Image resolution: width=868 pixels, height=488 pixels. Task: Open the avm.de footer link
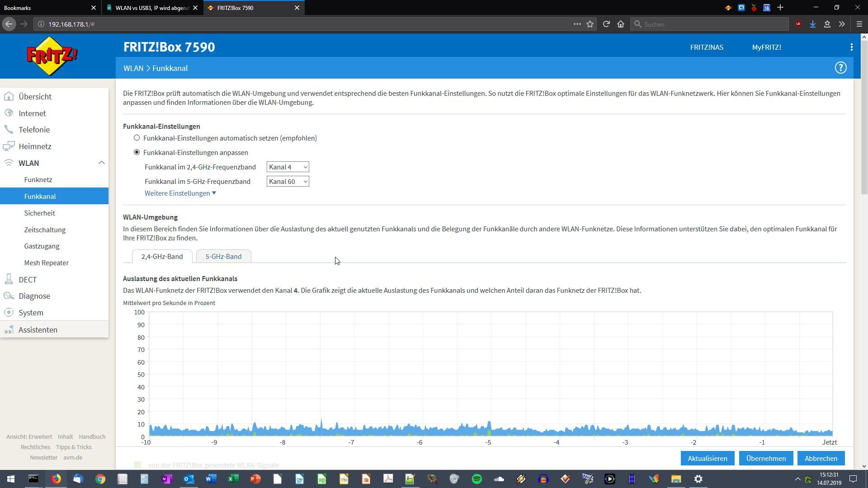point(73,458)
